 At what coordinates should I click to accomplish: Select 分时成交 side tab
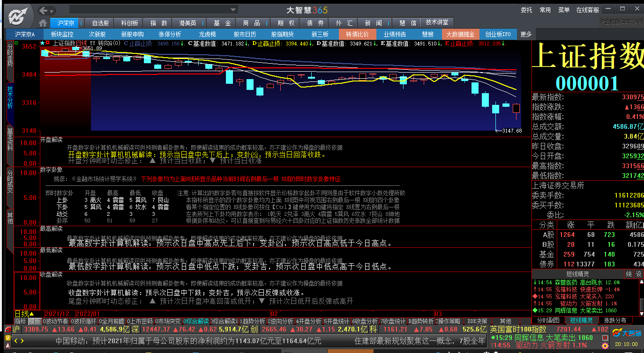pyautogui.click(x=10, y=187)
